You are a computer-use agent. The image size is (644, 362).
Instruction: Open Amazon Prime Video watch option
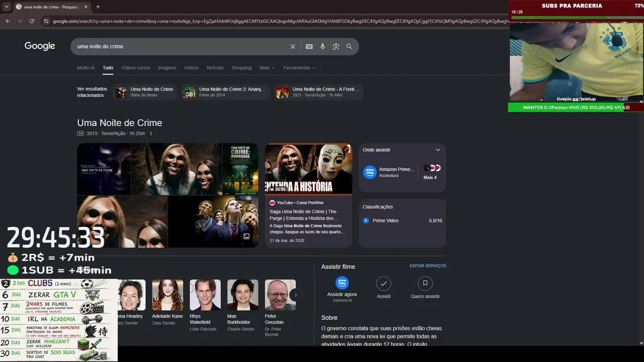(389, 172)
